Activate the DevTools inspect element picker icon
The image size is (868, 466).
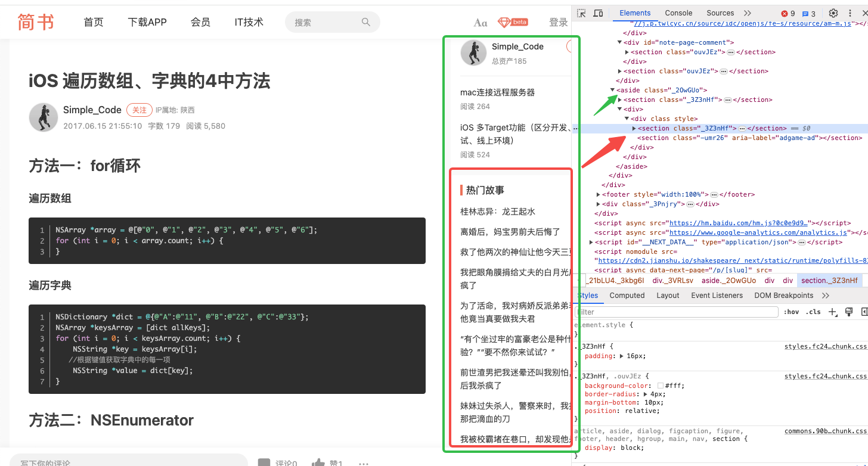pos(582,13)
